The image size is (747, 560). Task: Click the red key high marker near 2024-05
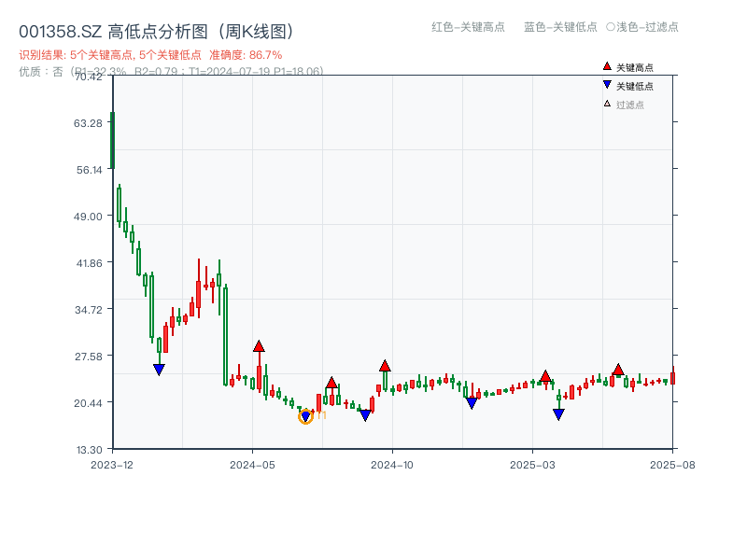(259, 346)
